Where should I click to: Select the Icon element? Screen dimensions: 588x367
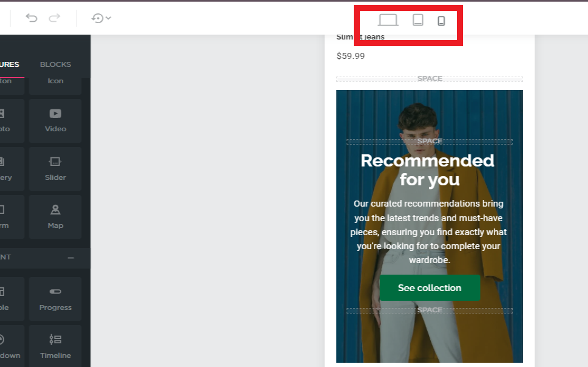(x=55, y=86)
